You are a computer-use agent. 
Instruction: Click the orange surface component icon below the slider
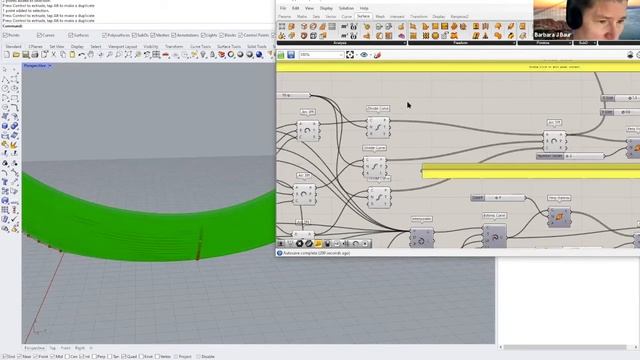[559, 216]
